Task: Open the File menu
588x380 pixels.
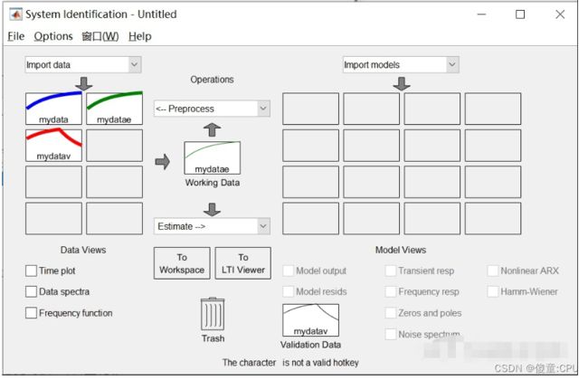Action: click(x=16, y=36)
